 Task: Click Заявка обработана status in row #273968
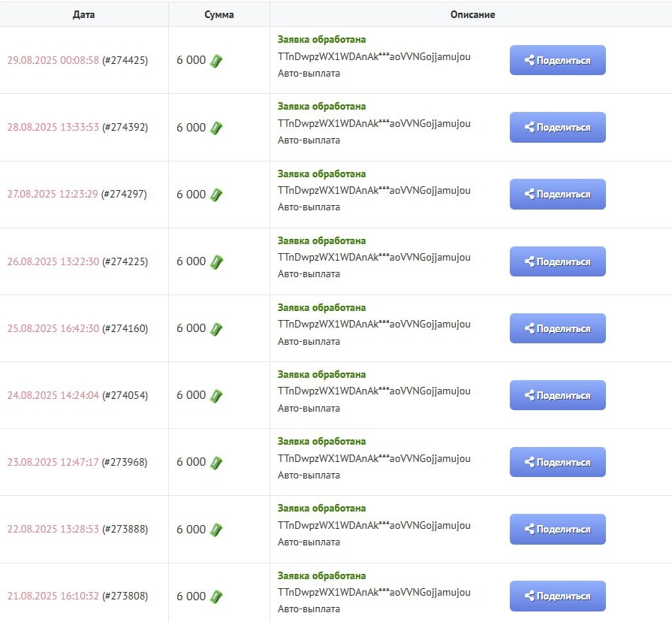(x=321, y=442)
